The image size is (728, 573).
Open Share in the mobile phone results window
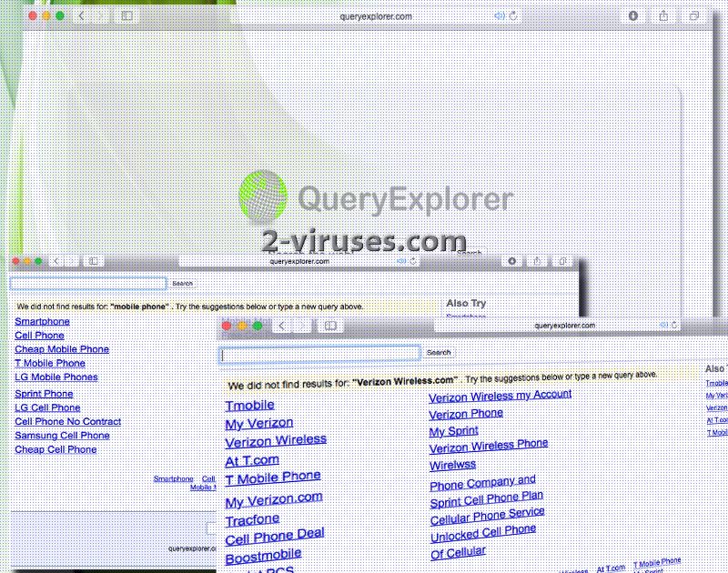(x=537, y=261)
